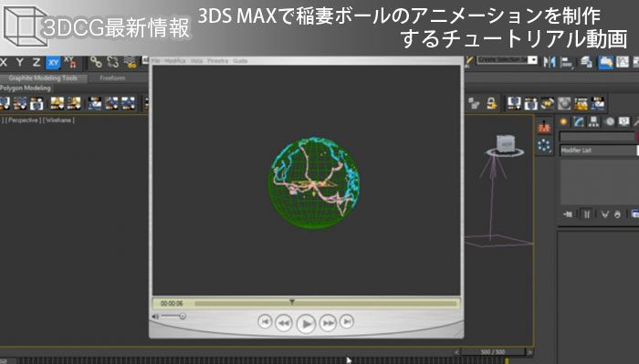
Task: Click the Play button in the player
Action: tap(306, 324)
